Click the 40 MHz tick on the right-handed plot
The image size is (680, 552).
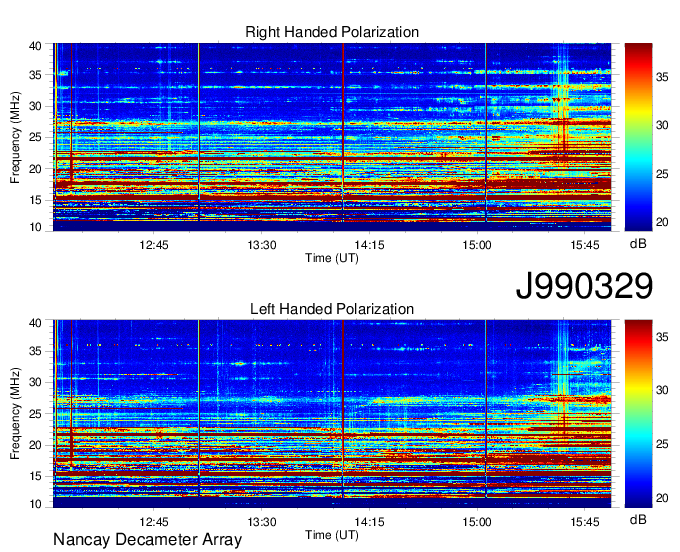[36, 46]
